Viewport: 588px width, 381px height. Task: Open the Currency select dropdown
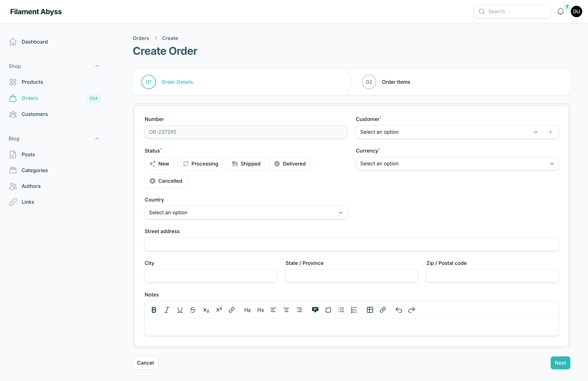457,164
